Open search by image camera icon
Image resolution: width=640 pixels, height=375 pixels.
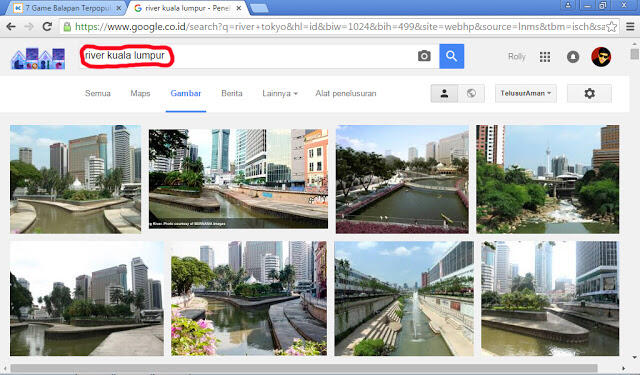click(x=424, y=56)
